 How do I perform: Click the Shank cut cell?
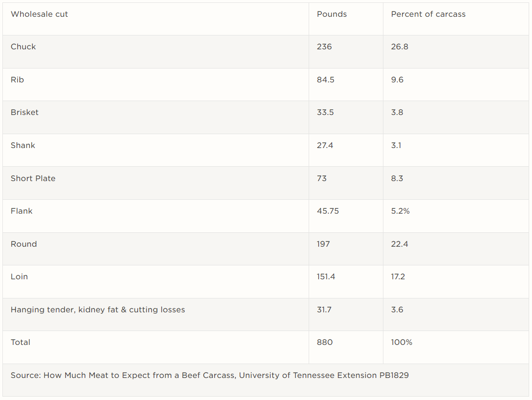tap(23, 146)
